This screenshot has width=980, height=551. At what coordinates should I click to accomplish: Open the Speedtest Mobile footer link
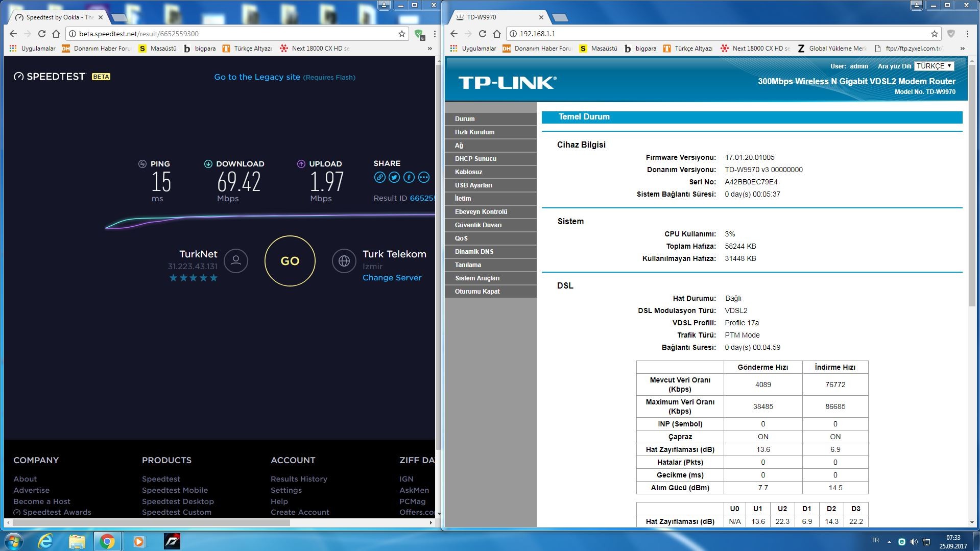tap(175, 490)
